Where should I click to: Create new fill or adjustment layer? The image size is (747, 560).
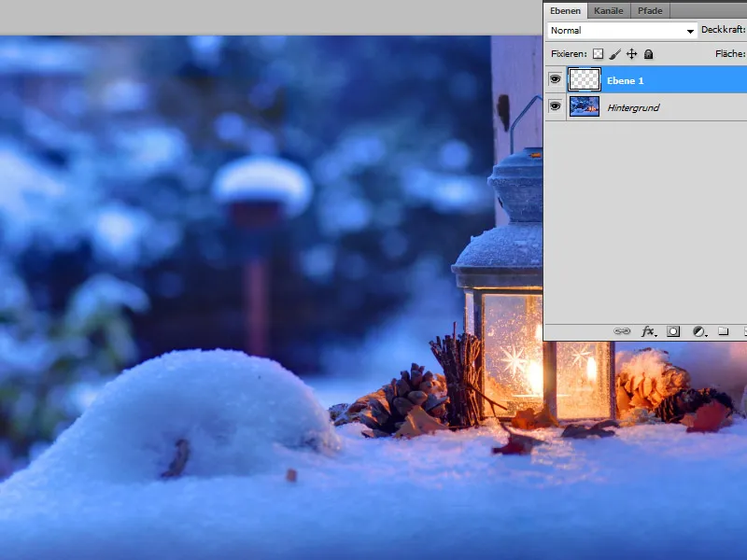click(698, 331)
